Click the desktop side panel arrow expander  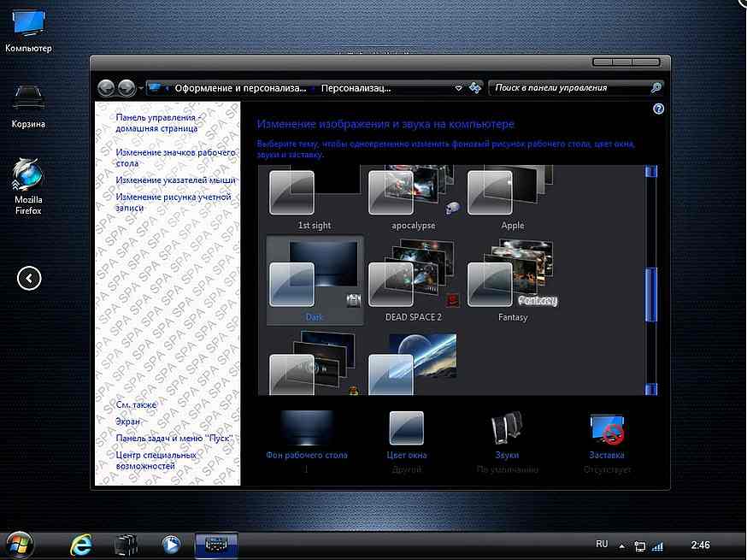tap(29, 278)
